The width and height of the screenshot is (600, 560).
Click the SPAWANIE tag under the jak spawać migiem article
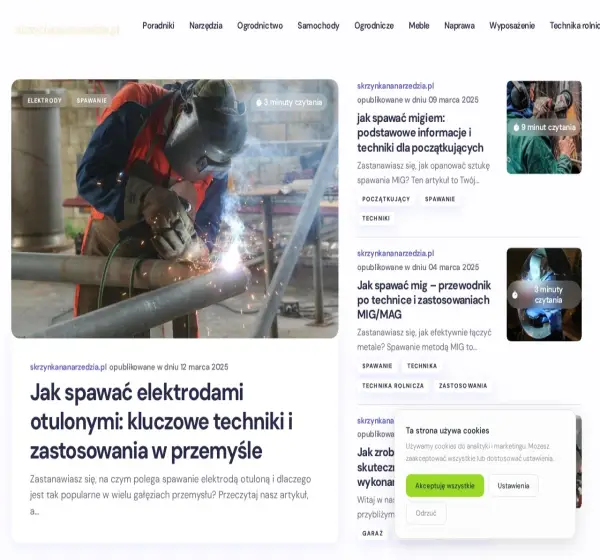click(x=440, y=199)
